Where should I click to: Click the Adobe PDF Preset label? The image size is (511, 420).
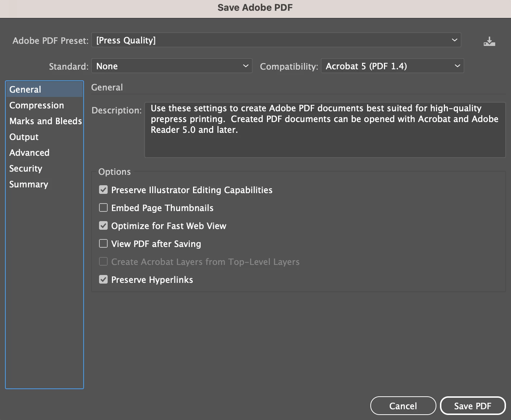[50, 41]
